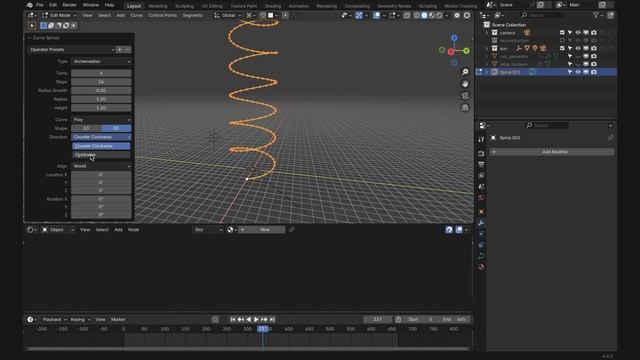The image size is (640, 360).
Task: Open the Align World dropdown
Action: pyautogui.click(x=101, y=166)
